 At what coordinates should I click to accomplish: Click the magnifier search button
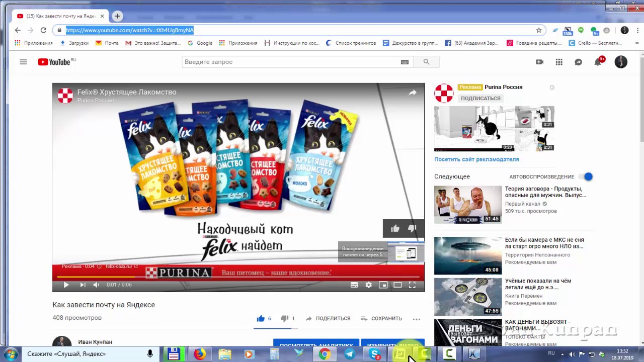tap(426, 62)
